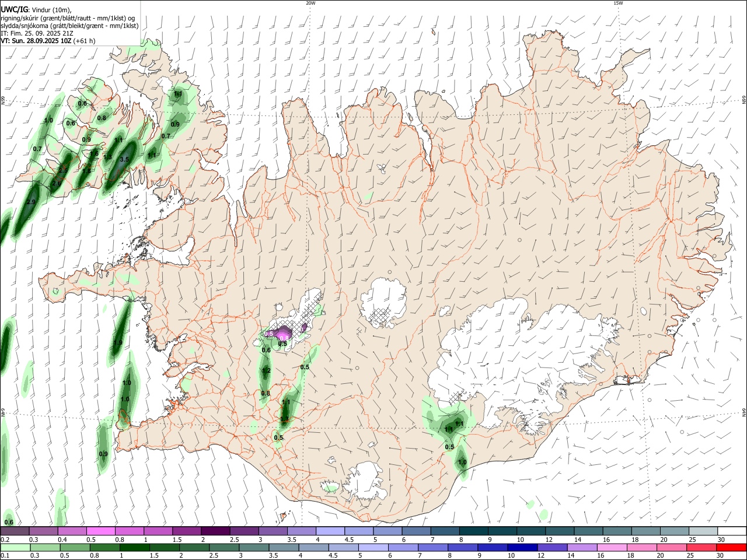The height and width of the screenshot is (560, 747).
Task: Click the 3.5 precipitation value in Westfjords
Action: [124, 159]
